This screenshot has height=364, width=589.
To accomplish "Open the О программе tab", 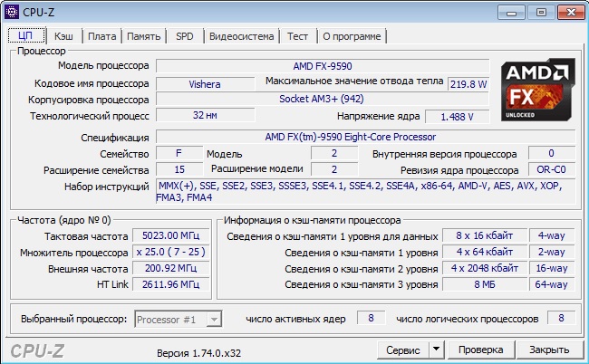I will coord(352,36).
